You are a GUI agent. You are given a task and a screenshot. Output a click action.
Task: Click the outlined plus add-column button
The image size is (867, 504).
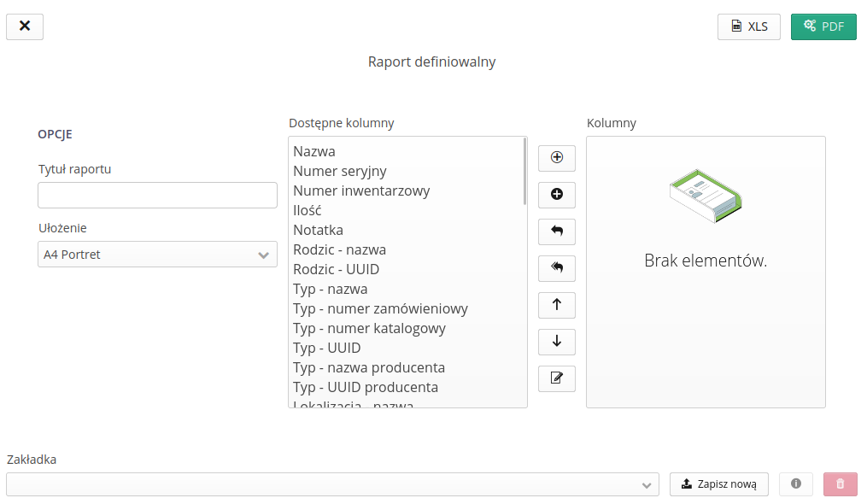pos(557,158)
